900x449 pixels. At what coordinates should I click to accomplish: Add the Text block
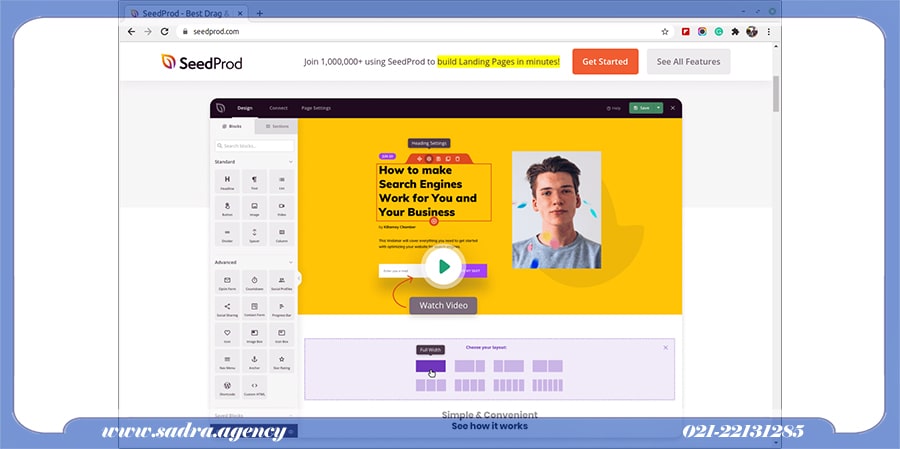254,181
